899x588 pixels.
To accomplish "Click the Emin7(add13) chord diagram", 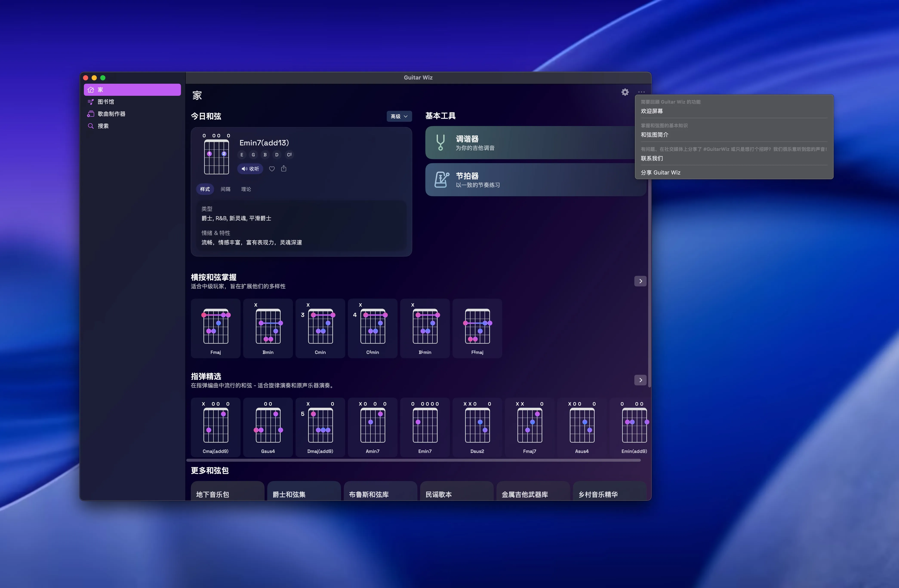I will [216, 154].
